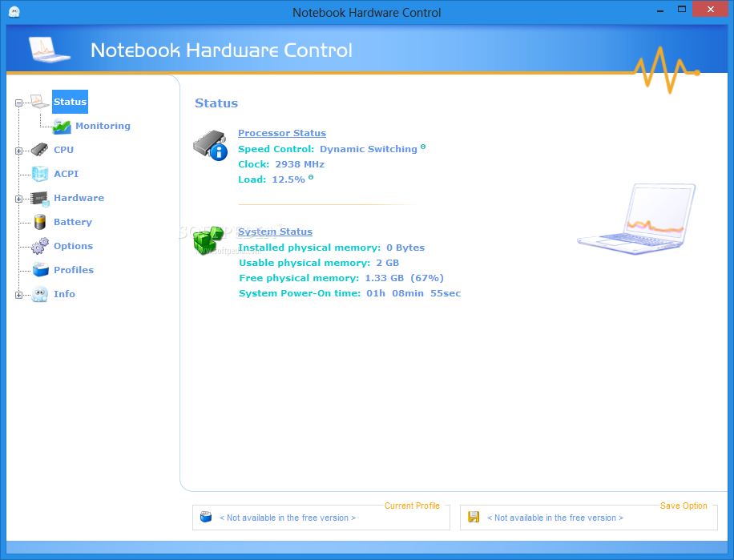The image size is (734, 560).
Task: Maximize the Notebook Hardware Control window
Action: click(x=682, y=10)
